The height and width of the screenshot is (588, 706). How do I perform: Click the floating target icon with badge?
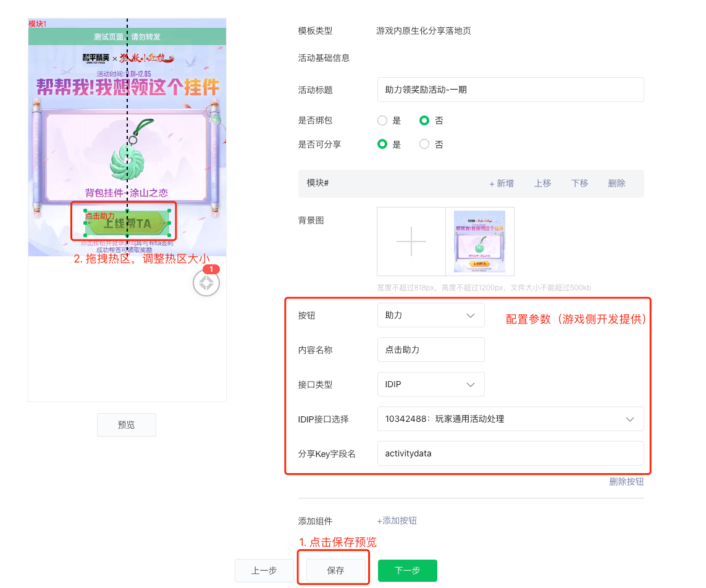pos(206,283)
